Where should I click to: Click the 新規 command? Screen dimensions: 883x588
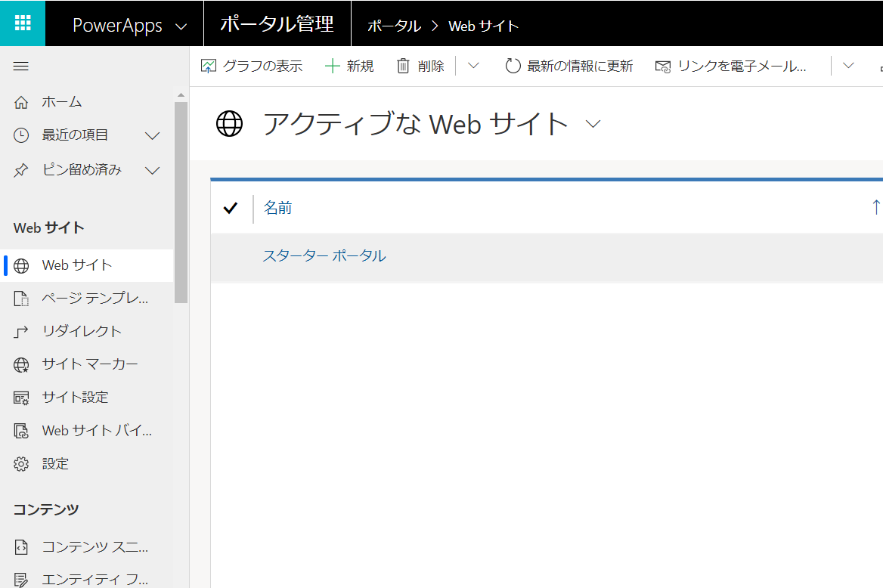[x=349, y=66]
